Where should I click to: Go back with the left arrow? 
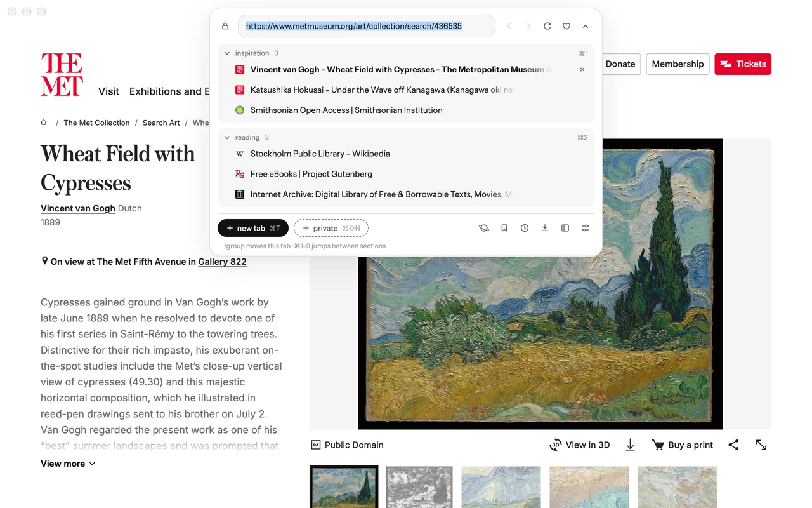coord(509,26)
